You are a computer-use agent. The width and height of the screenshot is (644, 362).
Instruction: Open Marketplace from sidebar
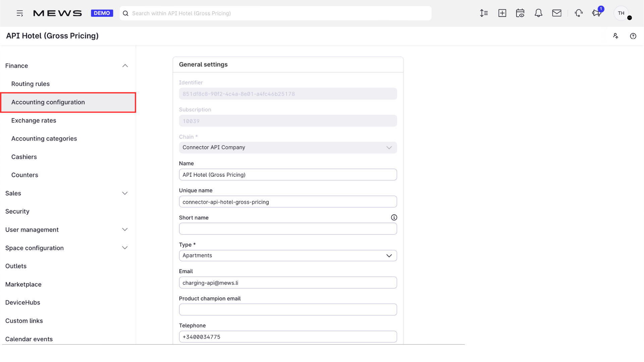click(23, 284)
